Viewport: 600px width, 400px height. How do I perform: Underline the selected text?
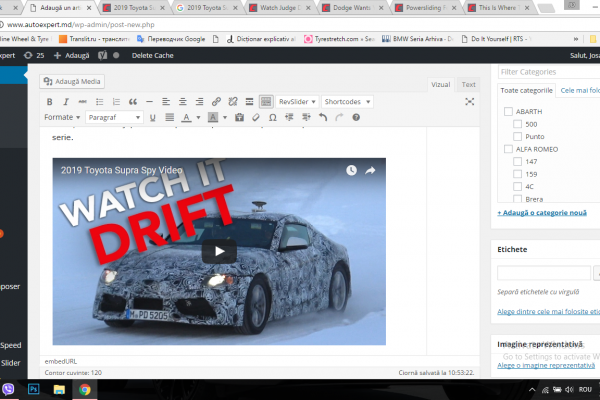[153, 118]
